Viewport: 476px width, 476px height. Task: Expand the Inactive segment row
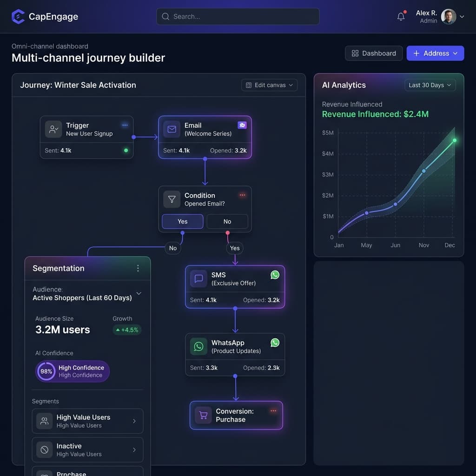click(x=134, y=450)
